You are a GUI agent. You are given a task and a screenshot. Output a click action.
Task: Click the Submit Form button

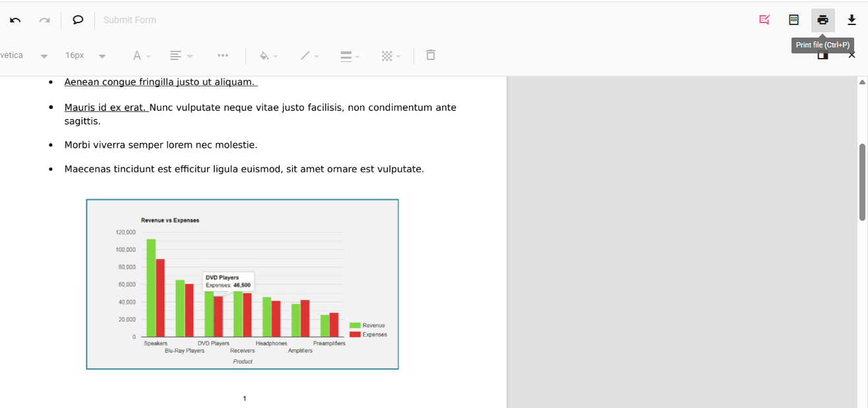130,20
